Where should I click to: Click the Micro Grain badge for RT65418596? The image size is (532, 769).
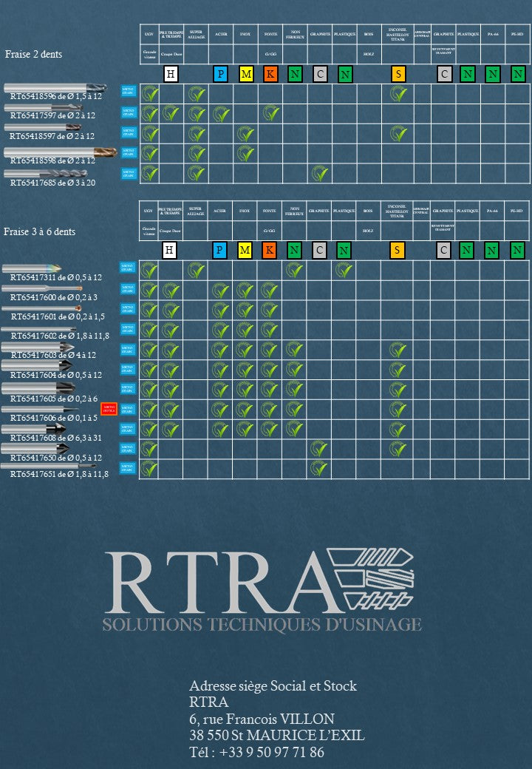[129, 91]
